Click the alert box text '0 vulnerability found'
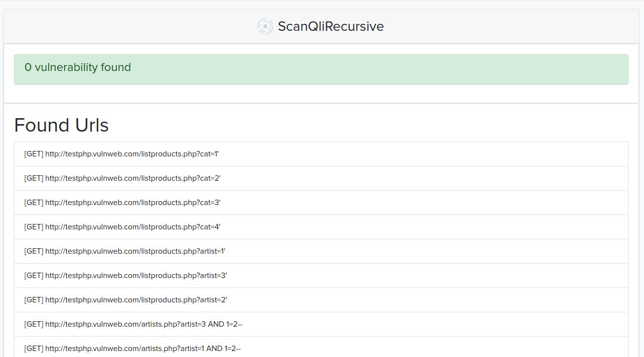 [x=78, y=67]
